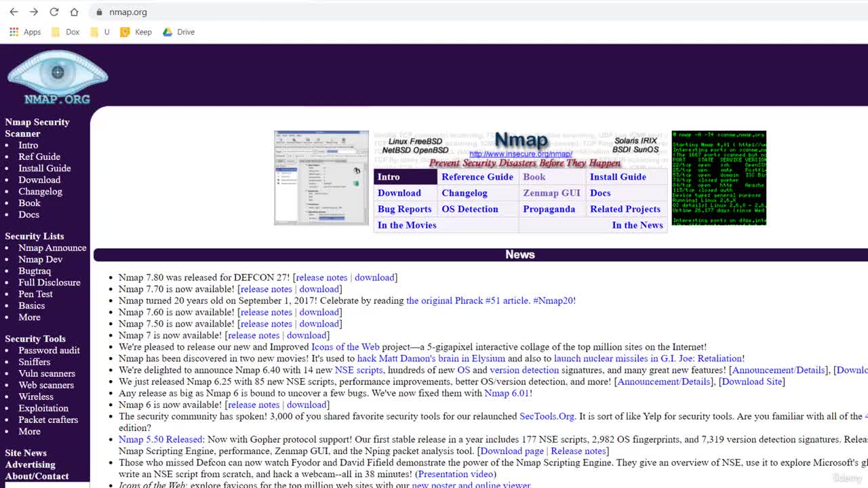Open In the News link
868x488 pixels.
pyautogui.click(x=637, y=225)
